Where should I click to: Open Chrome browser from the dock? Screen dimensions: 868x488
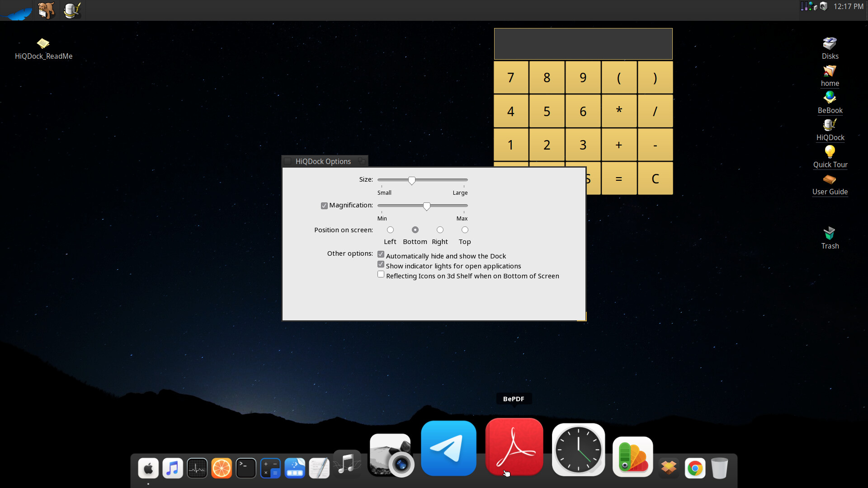pyautogui.click(x=695, y=468)
